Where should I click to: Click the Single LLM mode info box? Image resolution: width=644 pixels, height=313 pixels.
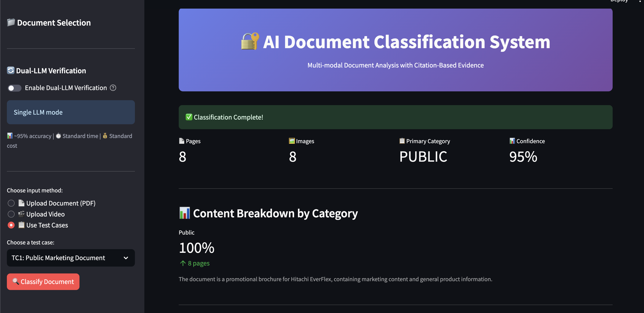[71, 112]
